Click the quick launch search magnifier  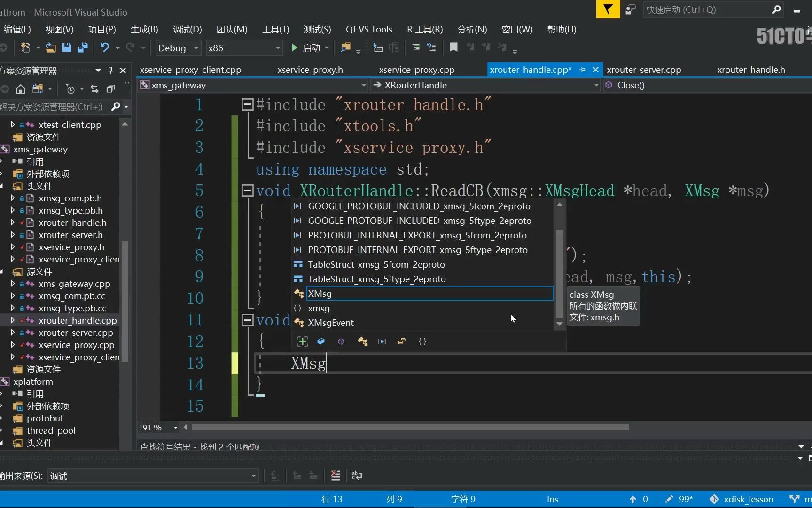coord(776,9)
